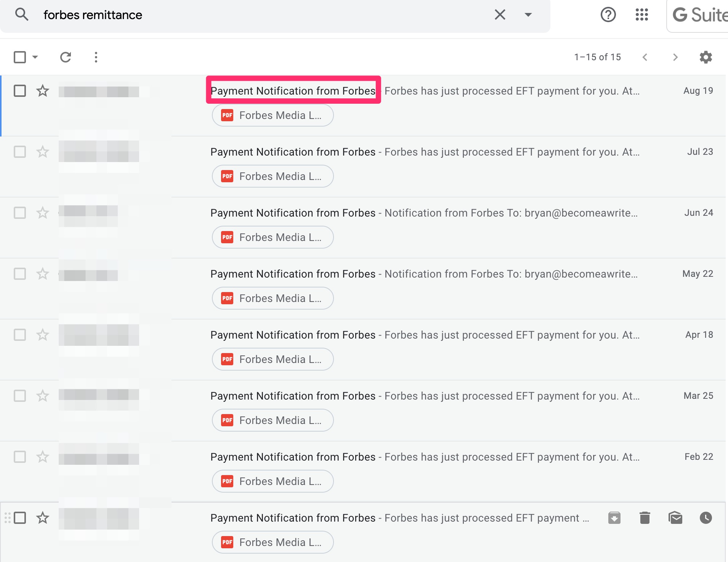Star the Jul 23 email
This screenshot has height=562, width=728.
pos(43,152)
